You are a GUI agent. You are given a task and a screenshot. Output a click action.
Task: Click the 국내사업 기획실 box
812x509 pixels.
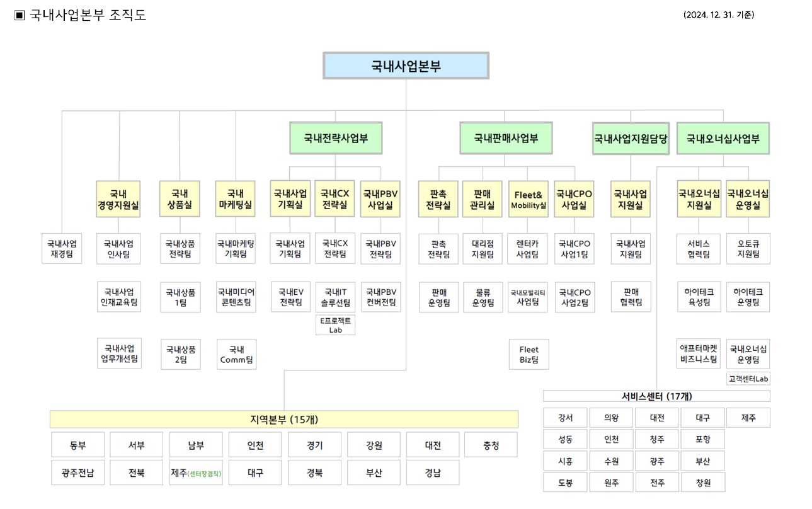point(290,199)
